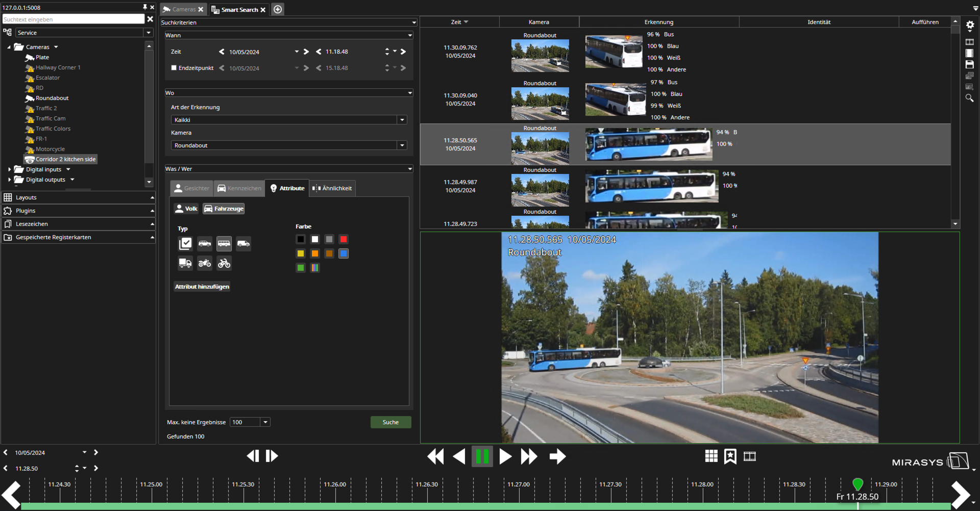Select the truck vehicle type icon
Image resolution: width=980 pixels, height=511 pixels.
(x=185, y=263)
